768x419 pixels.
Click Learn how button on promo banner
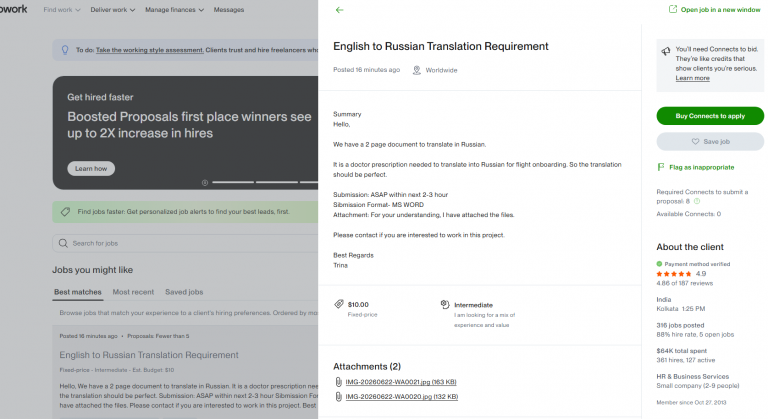point(91,169)
